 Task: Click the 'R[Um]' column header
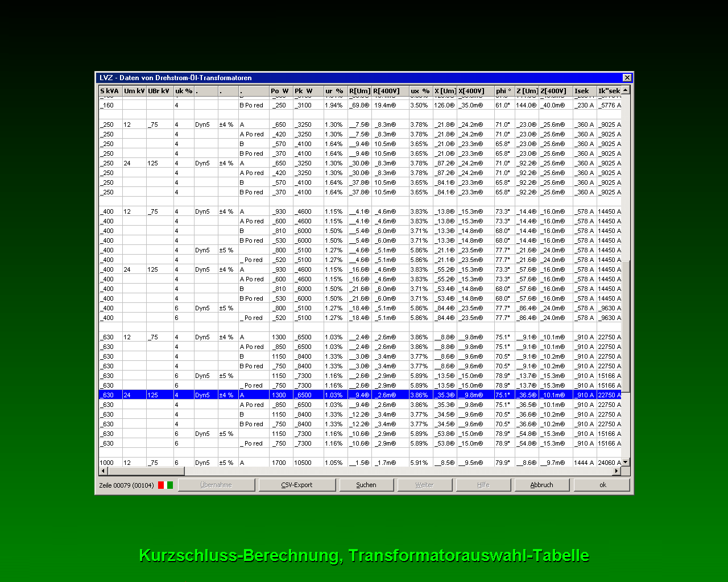coord(359,91)
